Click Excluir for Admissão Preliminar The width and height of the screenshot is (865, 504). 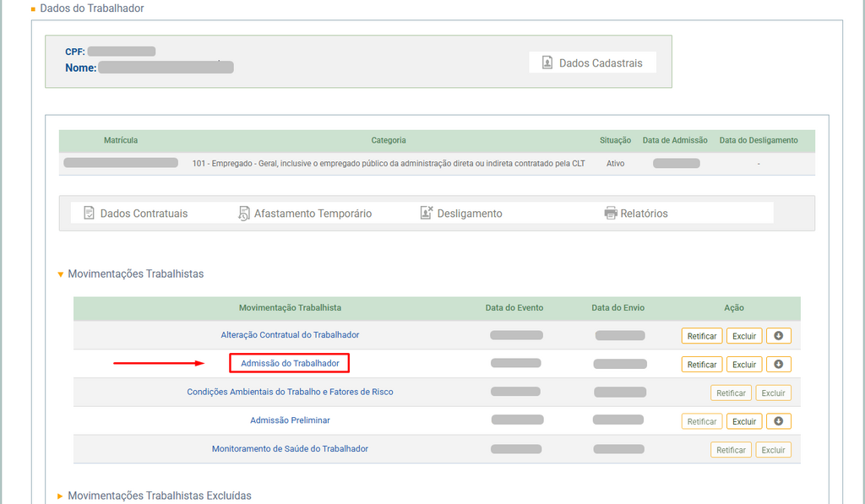coord(744,421)
